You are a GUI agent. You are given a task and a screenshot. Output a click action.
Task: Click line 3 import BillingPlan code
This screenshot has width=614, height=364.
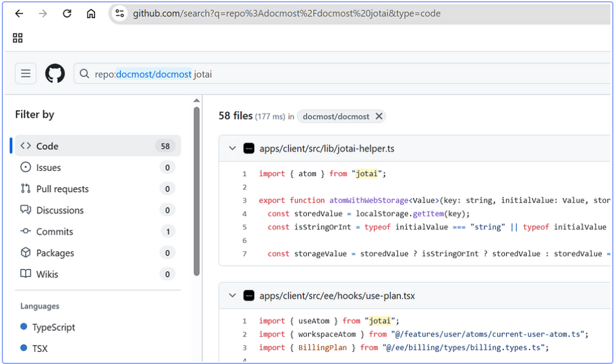click(404, 348)
